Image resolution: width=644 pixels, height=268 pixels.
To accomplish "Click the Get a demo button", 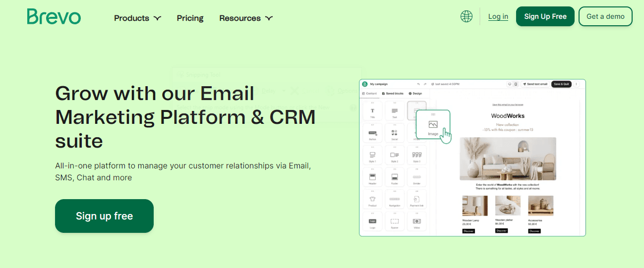I will 605,16.
